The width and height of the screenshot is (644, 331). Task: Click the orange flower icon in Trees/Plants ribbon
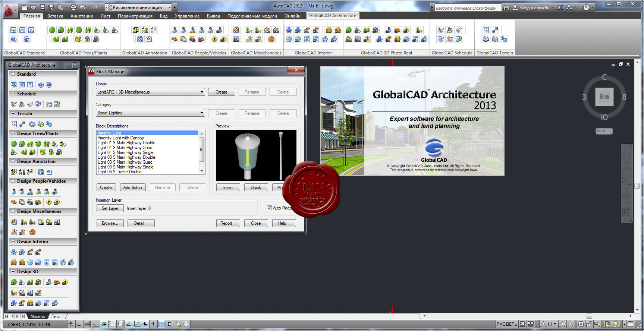tap(78, 39)
